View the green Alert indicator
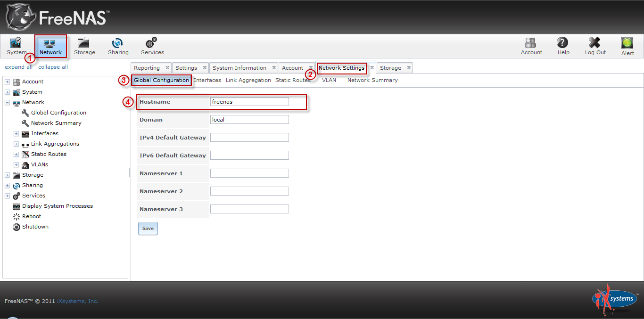The image size is (644, 319). coord(627,43)
